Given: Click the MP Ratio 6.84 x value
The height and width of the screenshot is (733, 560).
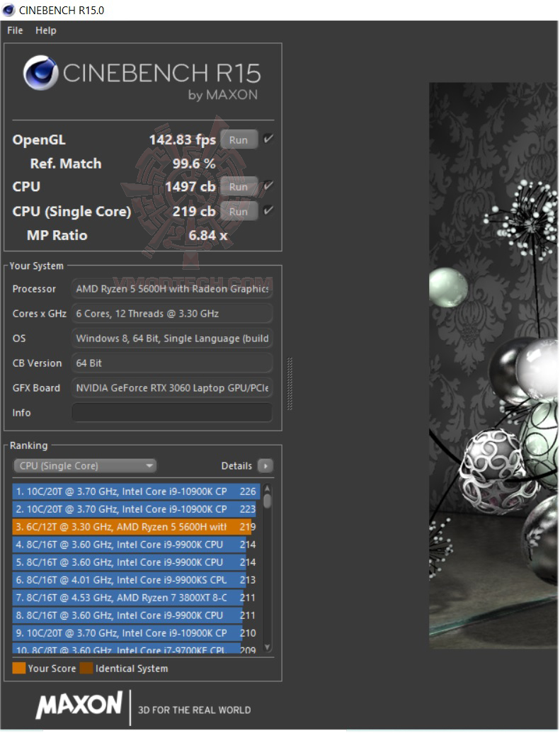Looking at the screenshot, I should (208, 235).
